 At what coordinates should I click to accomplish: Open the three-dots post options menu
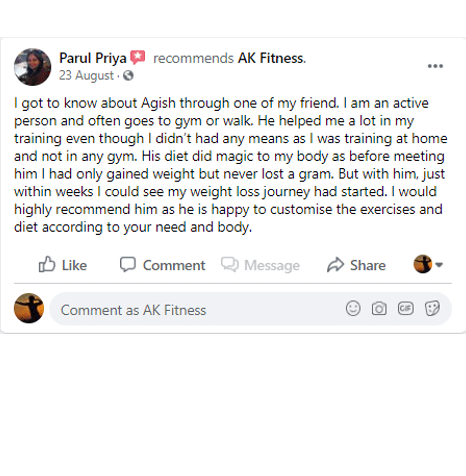[x=435, y=66]
